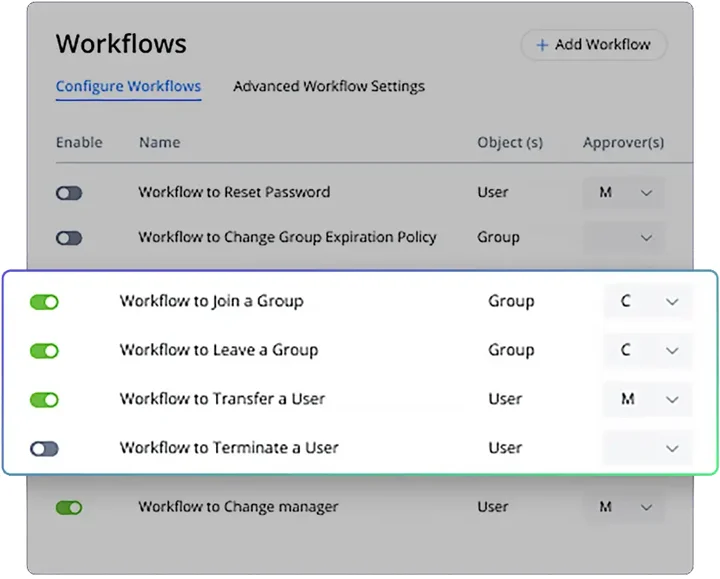Click 'User' object in Transfer a User row
This screenshot has height=579, width=720.
pos(505,399)
